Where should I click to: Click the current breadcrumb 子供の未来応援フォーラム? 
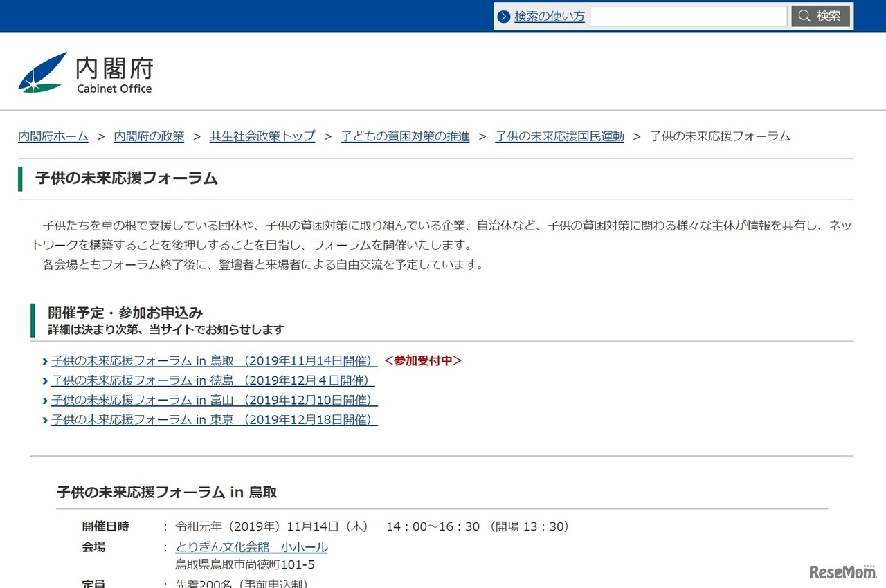click(x=720, y=136)
